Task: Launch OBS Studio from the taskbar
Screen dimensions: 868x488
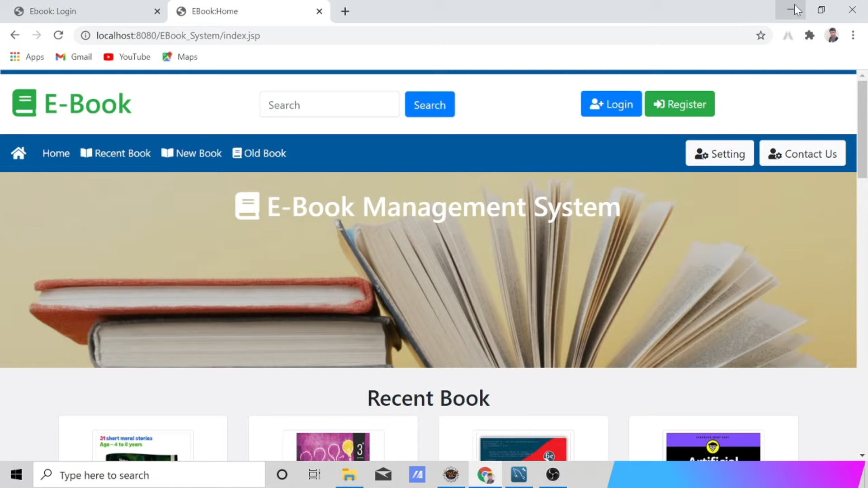Action: coord(552,475)
